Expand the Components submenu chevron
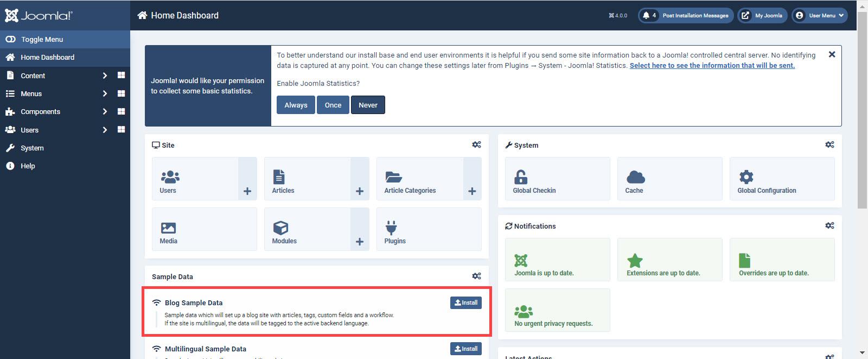This screenshot has height=359, width=868. (x=105, y=111)
